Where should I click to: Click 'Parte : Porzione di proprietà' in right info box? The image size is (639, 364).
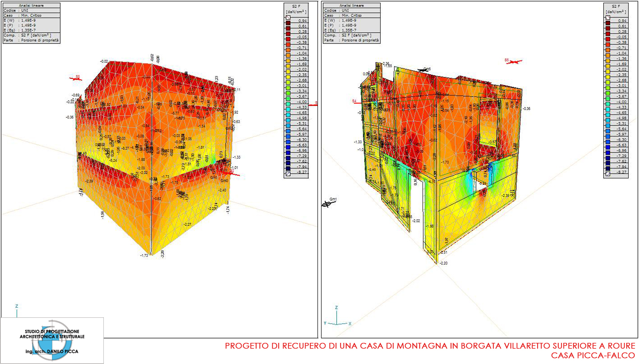352,40
